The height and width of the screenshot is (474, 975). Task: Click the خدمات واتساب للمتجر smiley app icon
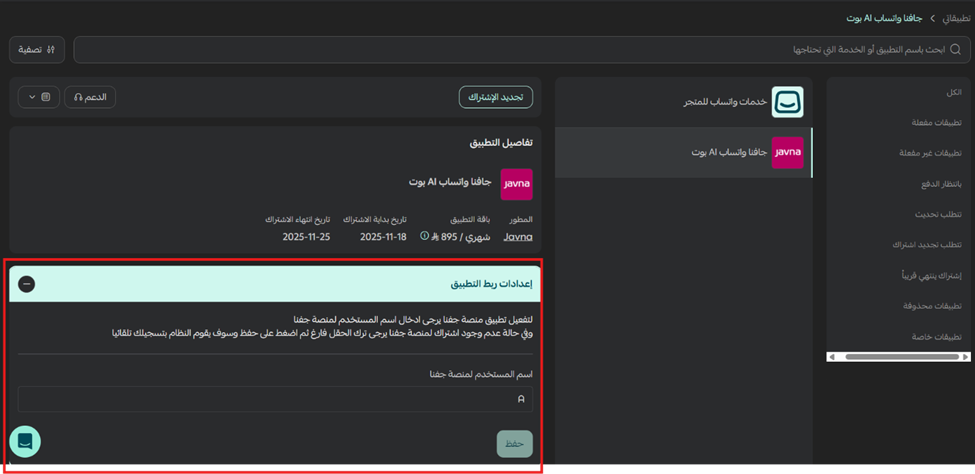tap(787, 102)
